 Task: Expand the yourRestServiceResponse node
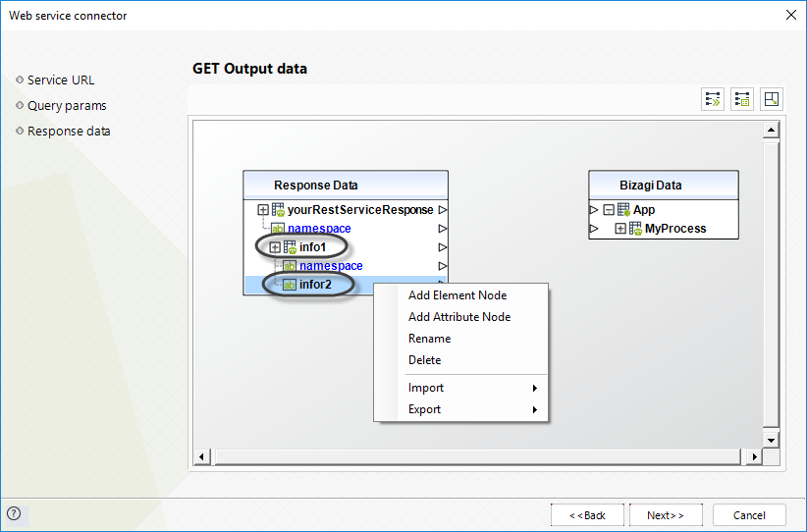[263, 210]
